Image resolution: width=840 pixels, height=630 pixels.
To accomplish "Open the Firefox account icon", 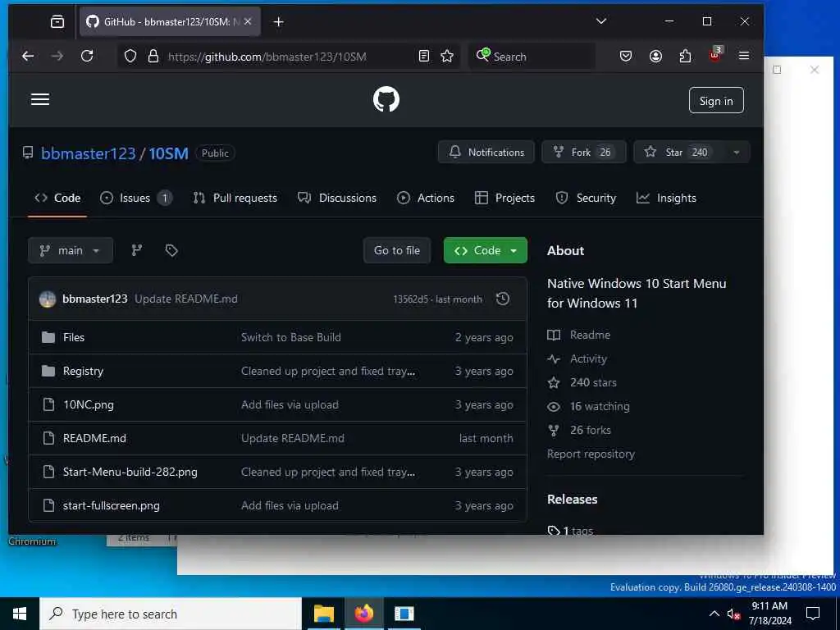I will (x=655, y=57).
